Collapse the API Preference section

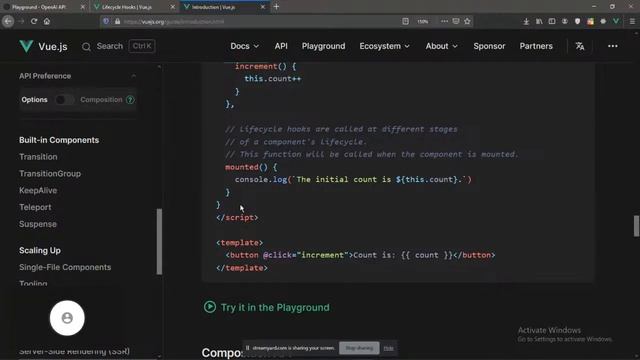(x=133, y=76)
